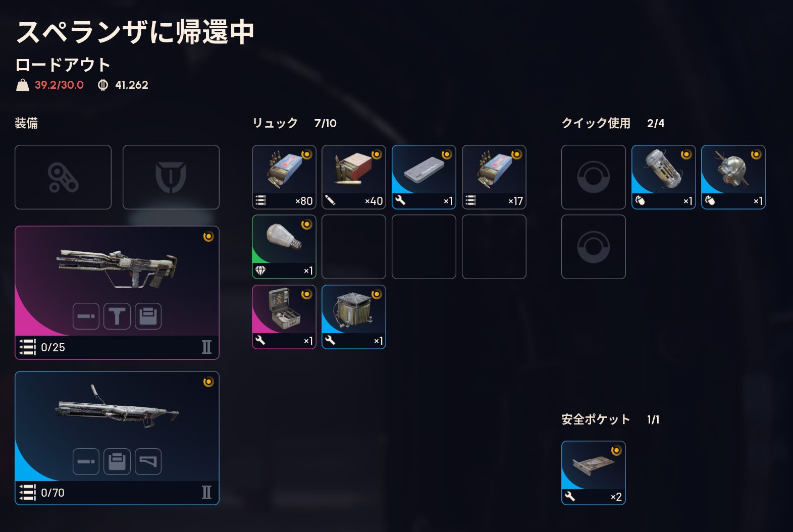Select the x40 red ammo box item
The image size is (793, 532).
(354, 177)
